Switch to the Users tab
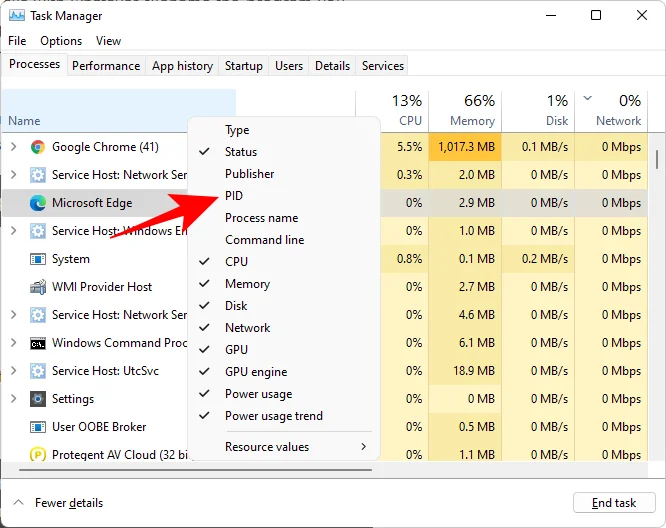 click(289, 66)
